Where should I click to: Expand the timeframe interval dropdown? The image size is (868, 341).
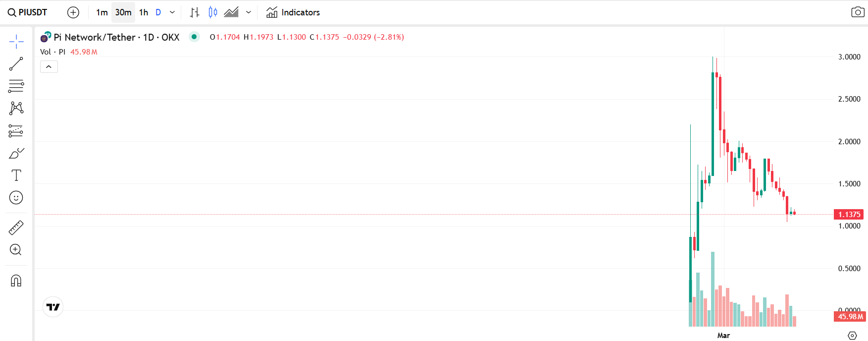point(172,12)
